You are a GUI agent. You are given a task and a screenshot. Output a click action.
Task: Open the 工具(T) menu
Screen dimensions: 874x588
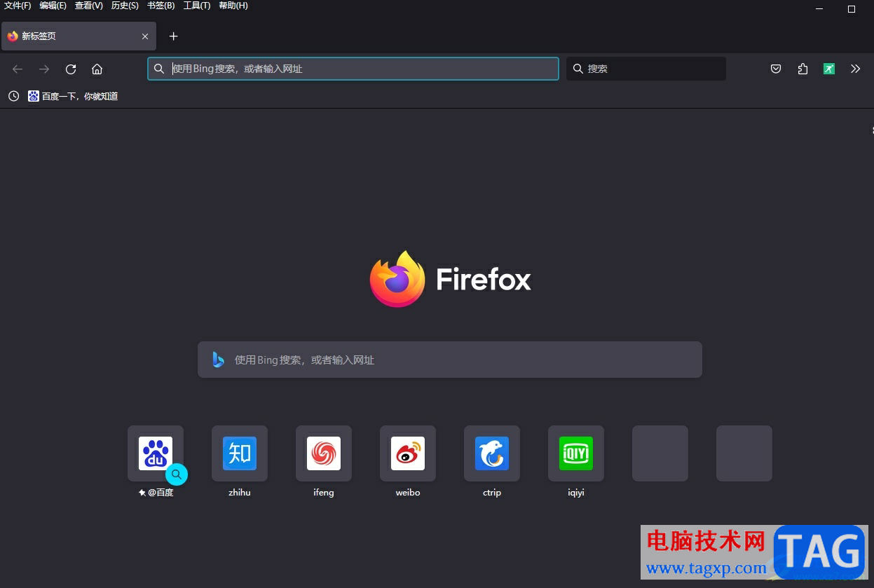coord(196,6)
